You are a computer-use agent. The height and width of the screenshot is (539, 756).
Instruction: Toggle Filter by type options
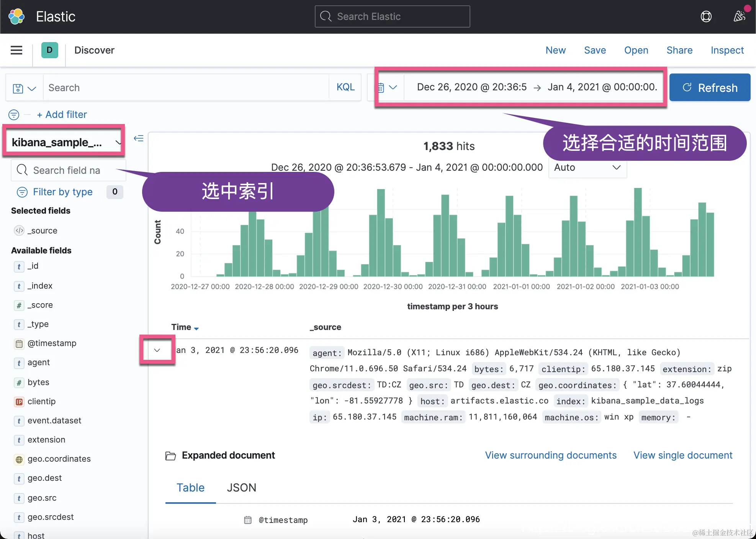click(62, 192)
